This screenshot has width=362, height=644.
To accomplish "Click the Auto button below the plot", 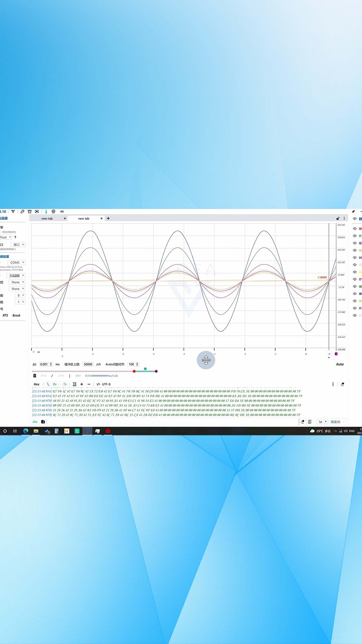I will [340, 364].
